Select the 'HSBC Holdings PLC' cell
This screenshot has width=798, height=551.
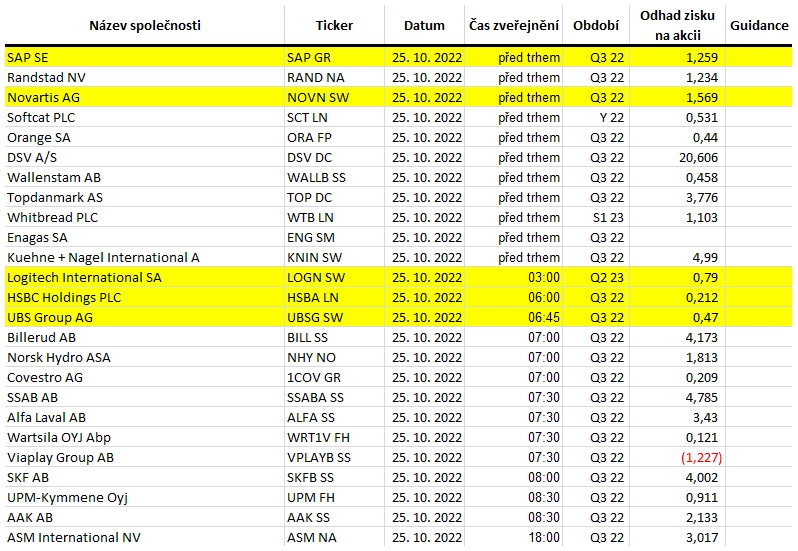tap(145, 298)
